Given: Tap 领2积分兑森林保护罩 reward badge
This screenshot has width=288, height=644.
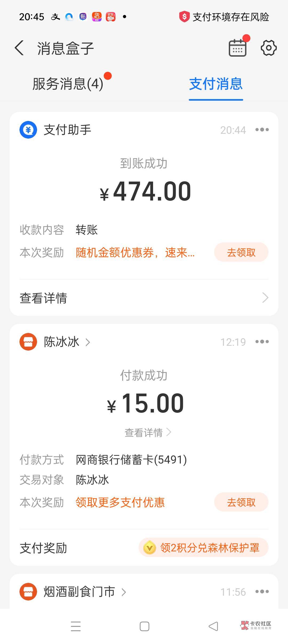Looking at the screenshot, I should pyautogui.click(x=203, y=548).
